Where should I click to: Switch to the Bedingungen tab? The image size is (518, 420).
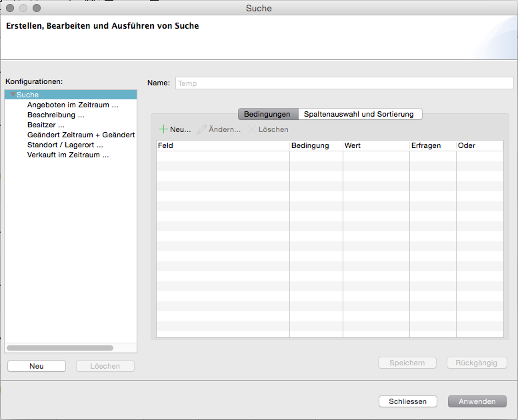click(x=268, y=114)
